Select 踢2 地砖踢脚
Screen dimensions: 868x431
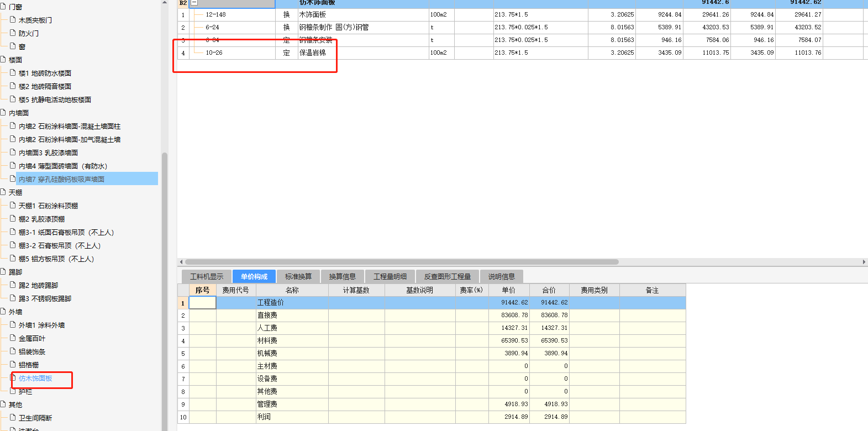(x=38, y=286)
